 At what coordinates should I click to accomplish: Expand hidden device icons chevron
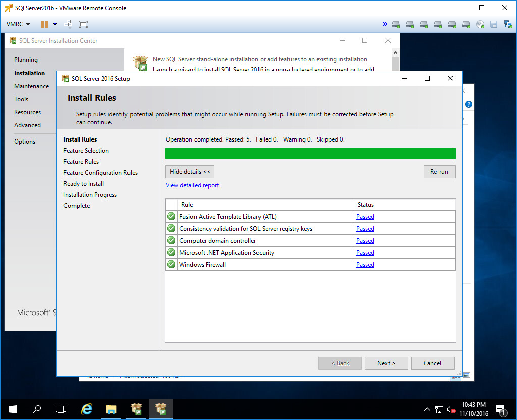click(385, 24)
